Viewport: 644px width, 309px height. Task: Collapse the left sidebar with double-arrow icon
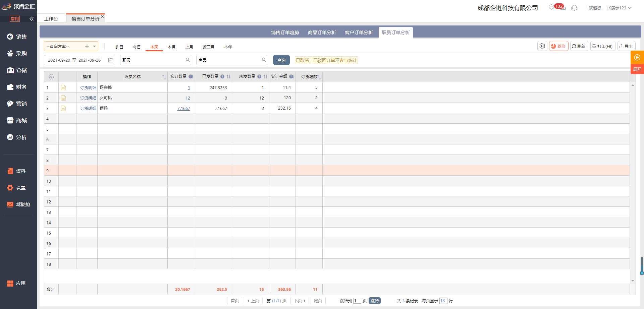32,19
